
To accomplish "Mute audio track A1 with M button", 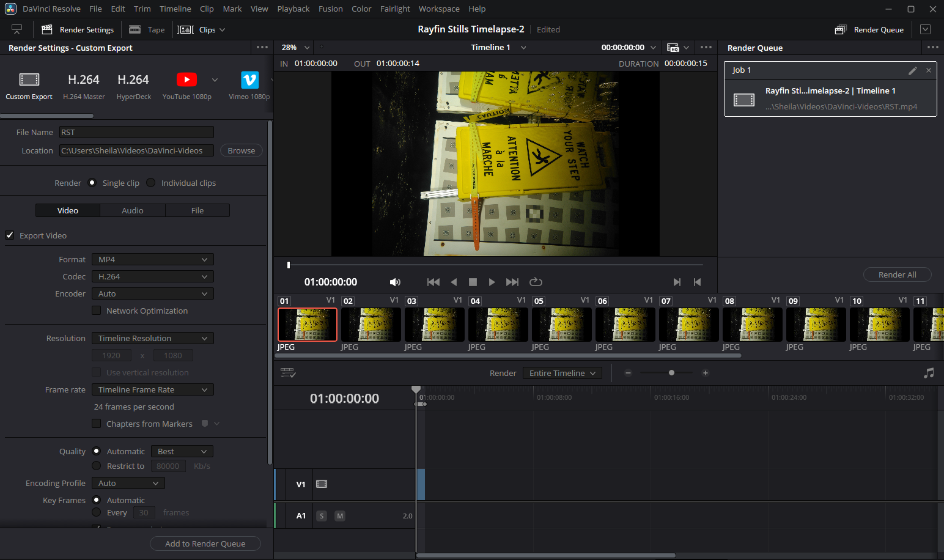I will tap(340, 516).
